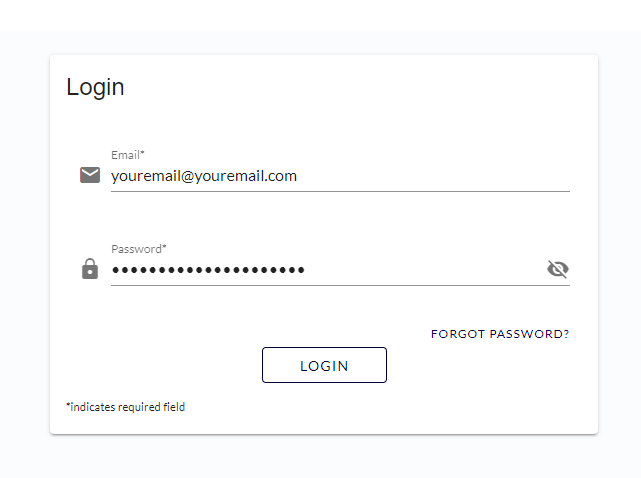Screen dimensions: 641x478
Task: Place cursor in the youremail@youremail.com text
Action: click(x=204, y=176)
